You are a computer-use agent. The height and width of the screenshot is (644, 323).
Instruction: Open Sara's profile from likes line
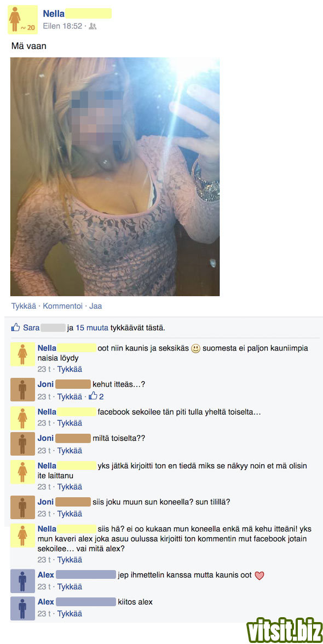tap(31, 327)
